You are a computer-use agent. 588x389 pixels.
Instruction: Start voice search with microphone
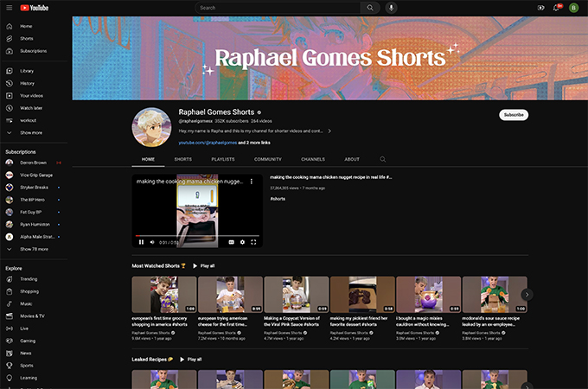click(391, 8)
